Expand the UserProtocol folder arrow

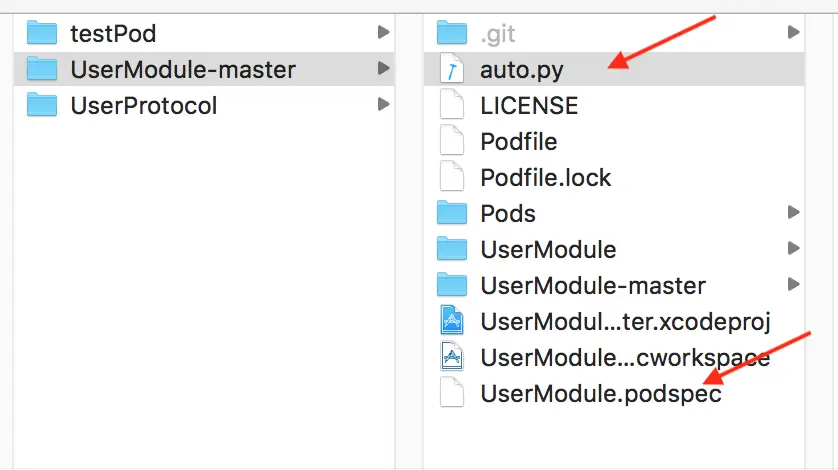coord(383,105)
